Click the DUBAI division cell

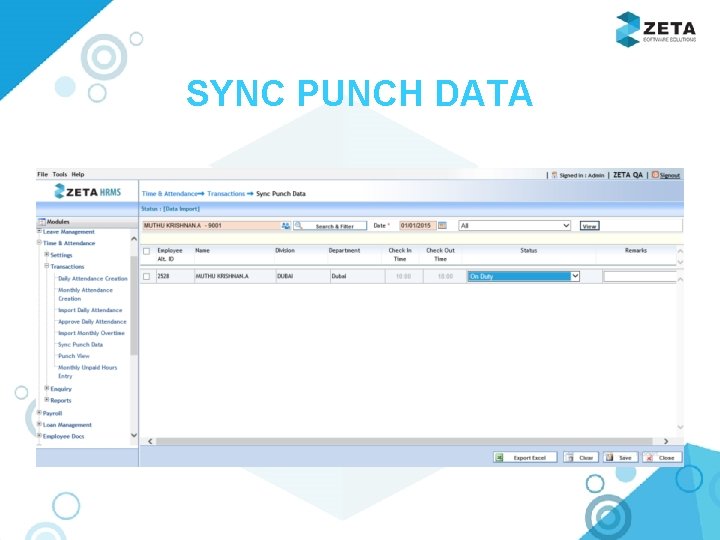click(285, 276)
